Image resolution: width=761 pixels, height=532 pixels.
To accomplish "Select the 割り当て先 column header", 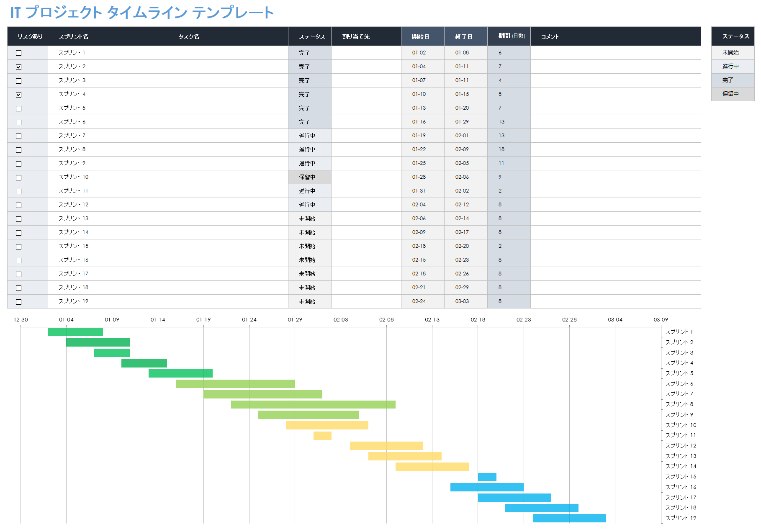I will 366,36.
